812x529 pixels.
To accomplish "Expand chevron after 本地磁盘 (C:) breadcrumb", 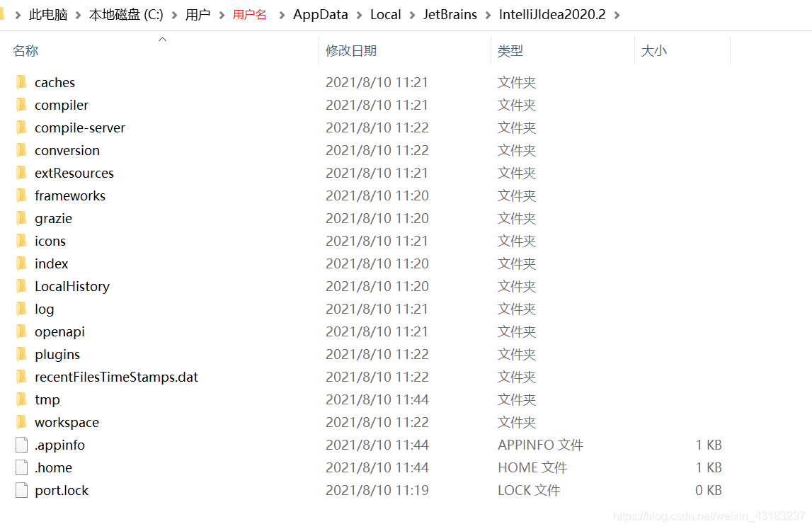I will click(x=175, y=15).
